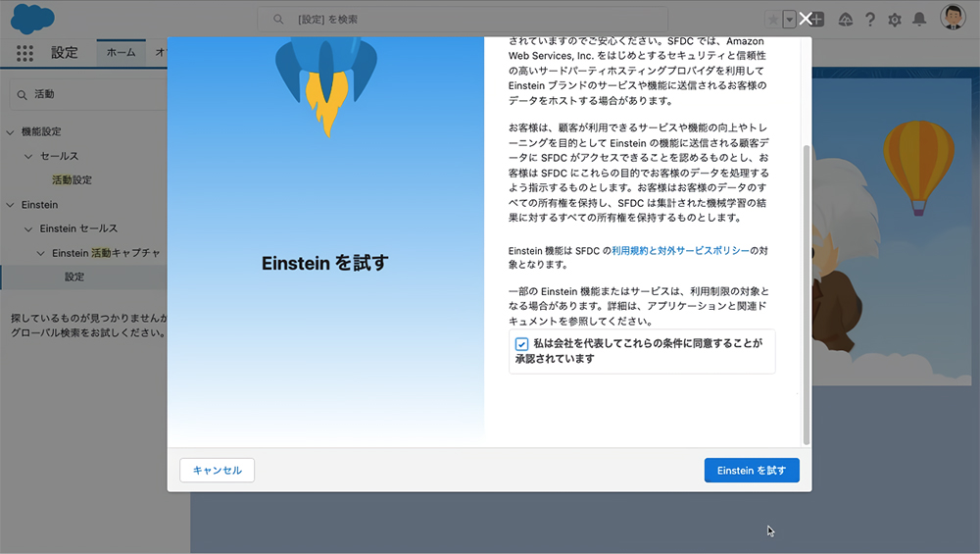Click the Salesforce cloud logo
The height and width of the screenshot is (554, 980).
(32, 18)
